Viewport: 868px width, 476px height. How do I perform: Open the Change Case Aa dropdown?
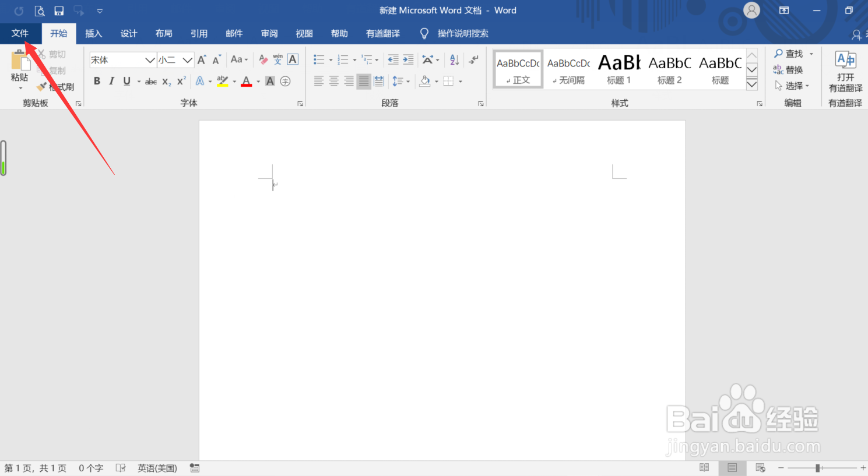click(239, 59)
